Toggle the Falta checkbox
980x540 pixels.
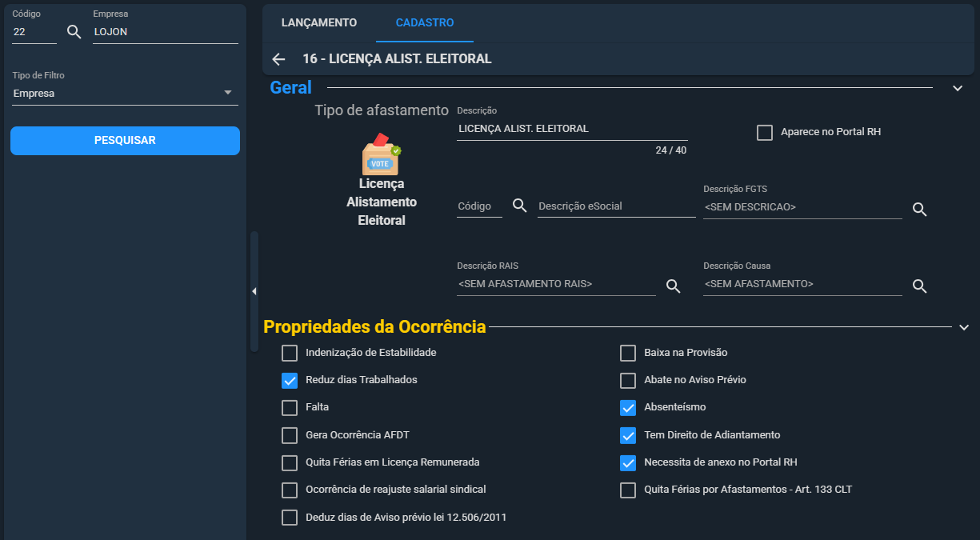[x=290, y=408]
